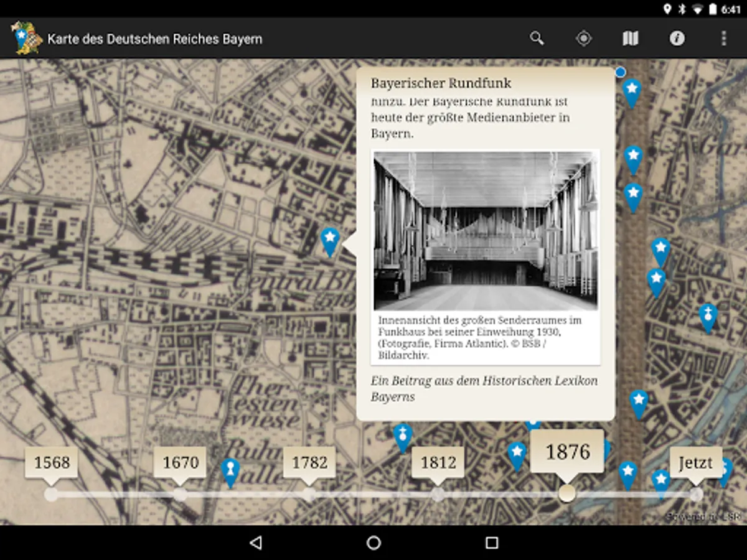Tap the location icon in status bar

tap(667, 9)
